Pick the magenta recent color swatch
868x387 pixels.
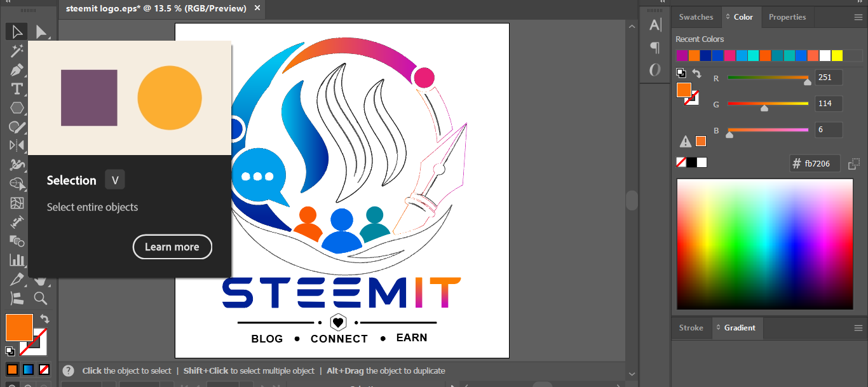point(682,56)
